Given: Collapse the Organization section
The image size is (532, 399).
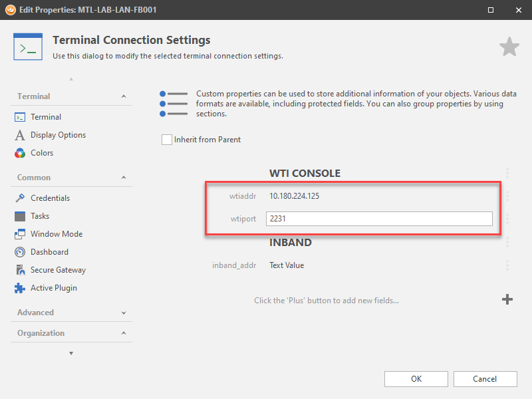Looking at the screenshot, I should coord(124,333).
